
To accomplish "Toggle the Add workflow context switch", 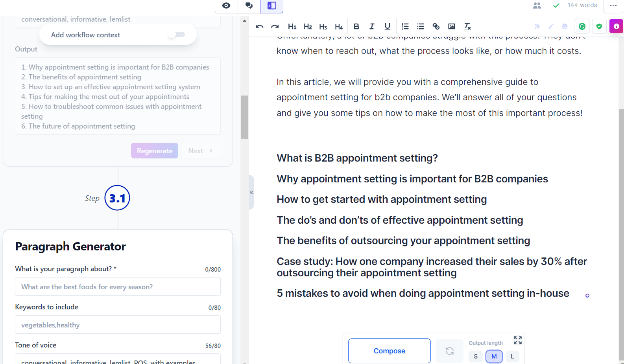I will tap(177, 35).
